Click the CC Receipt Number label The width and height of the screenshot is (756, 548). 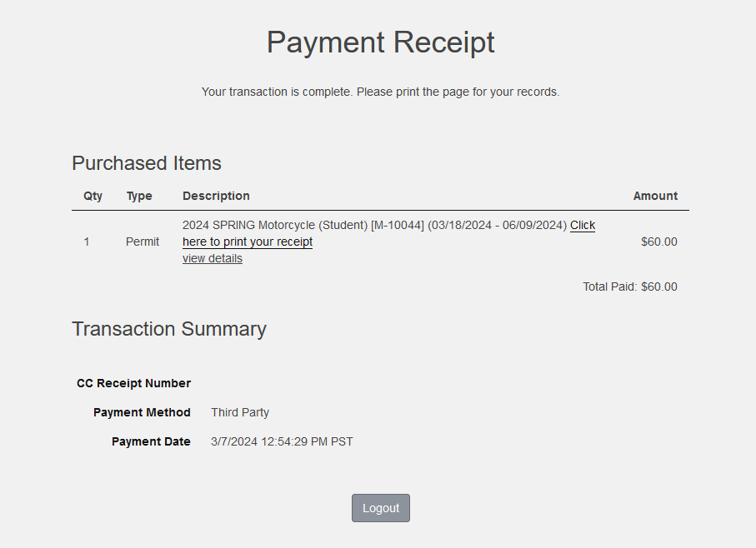[x=133, y=383]
